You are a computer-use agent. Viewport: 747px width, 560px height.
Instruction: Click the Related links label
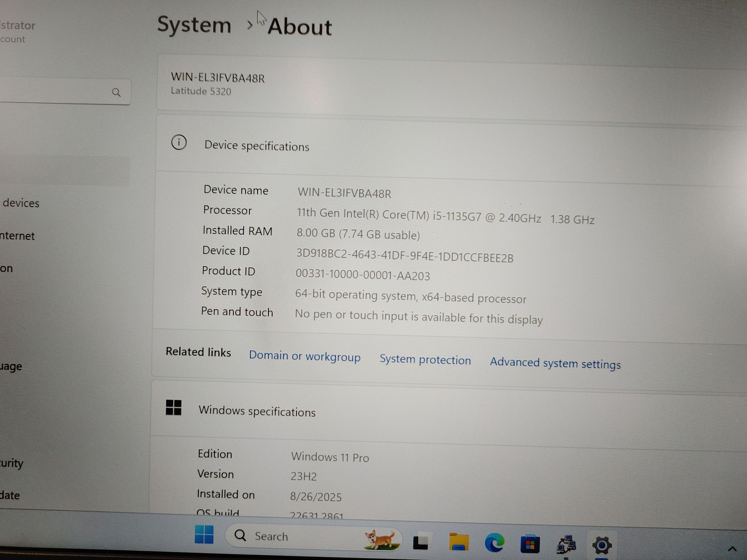198,352
